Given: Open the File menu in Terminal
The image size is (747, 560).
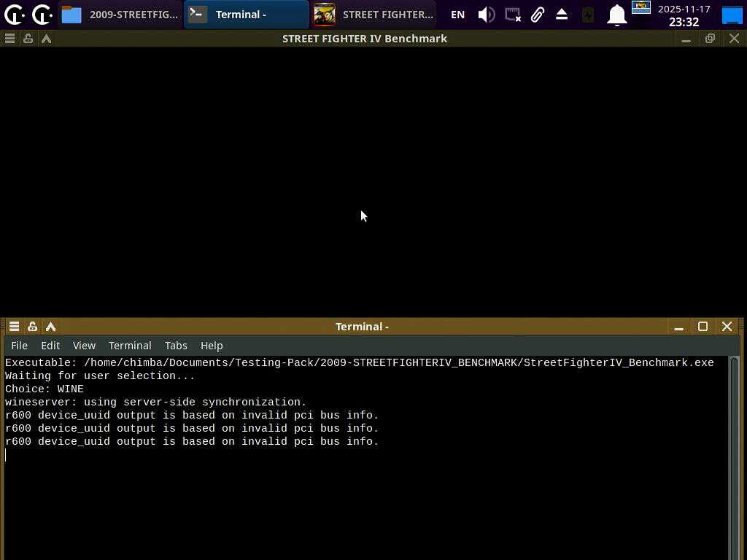Looking at the screenshot, I should [19, 345].
